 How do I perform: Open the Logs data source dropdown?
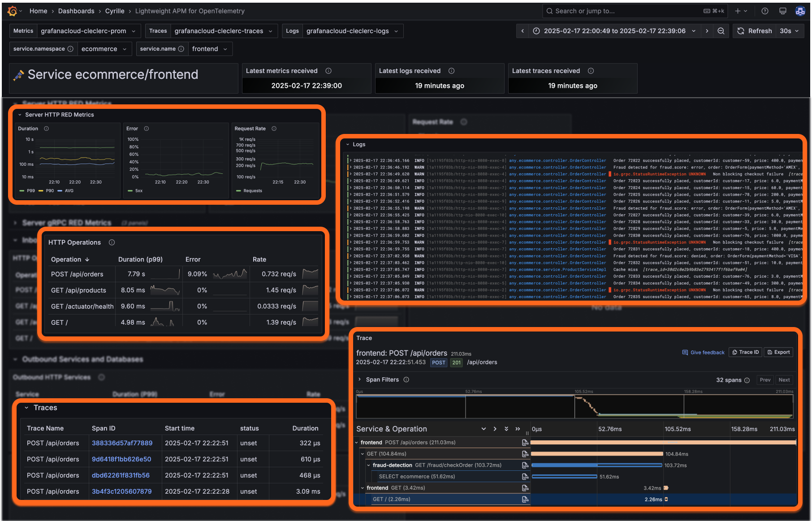(353, 31)
